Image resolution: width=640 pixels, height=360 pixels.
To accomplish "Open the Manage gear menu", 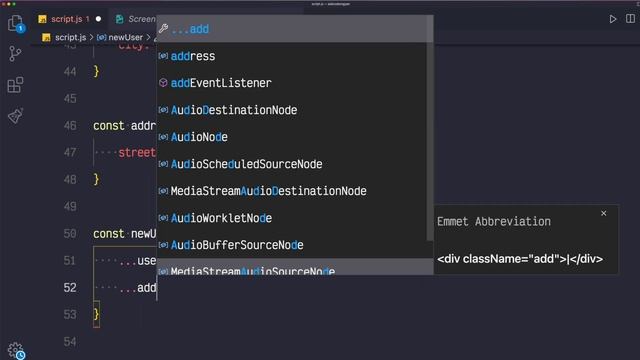I will 16,350.
